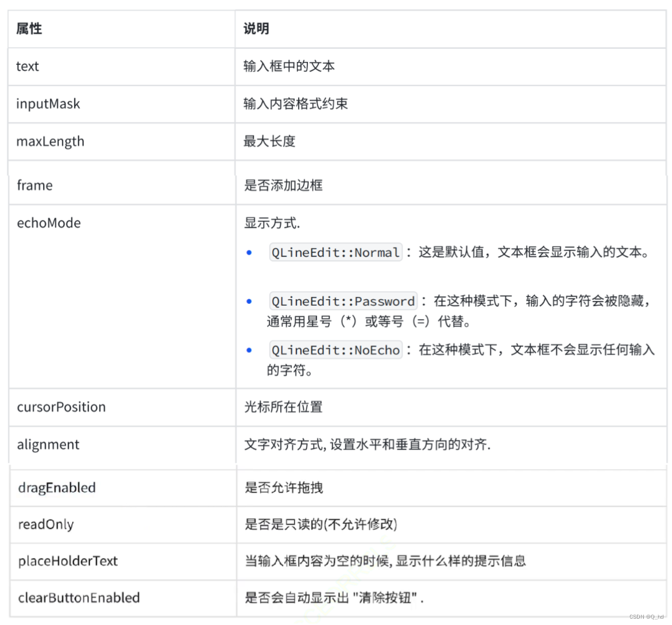
Task: Select the maxLength table cell
Action: 50,141
